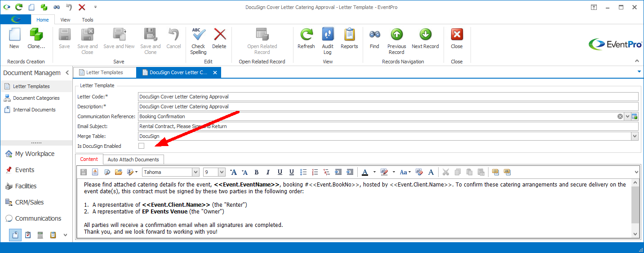Image resolution: width=644 pixels, height=253 pixels.
Task: Go to Next Record
Action: click(x=425, y=39)
